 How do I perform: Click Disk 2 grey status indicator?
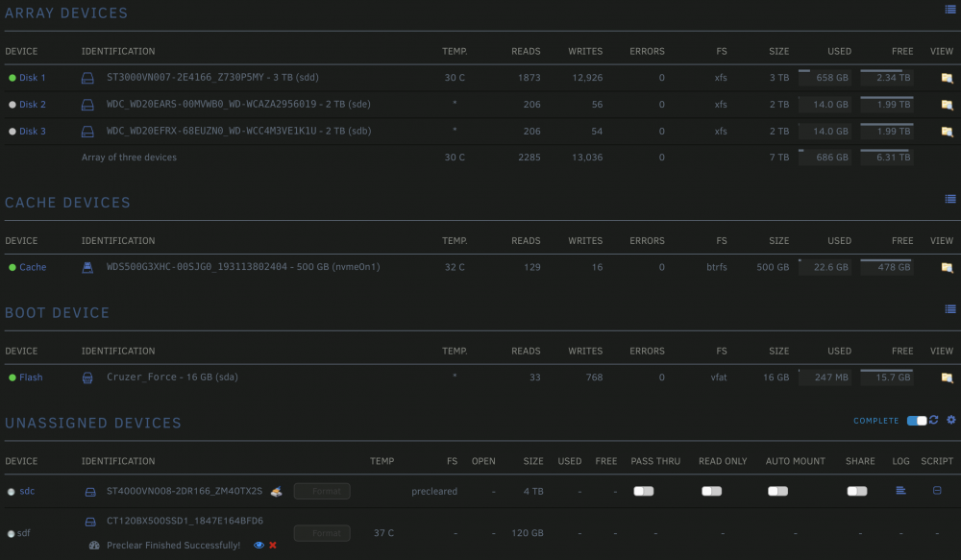12,105
